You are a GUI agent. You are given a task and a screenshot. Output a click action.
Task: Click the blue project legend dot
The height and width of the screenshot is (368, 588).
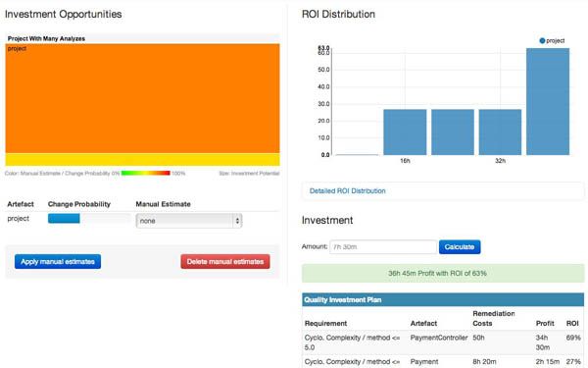click(542, 40)
